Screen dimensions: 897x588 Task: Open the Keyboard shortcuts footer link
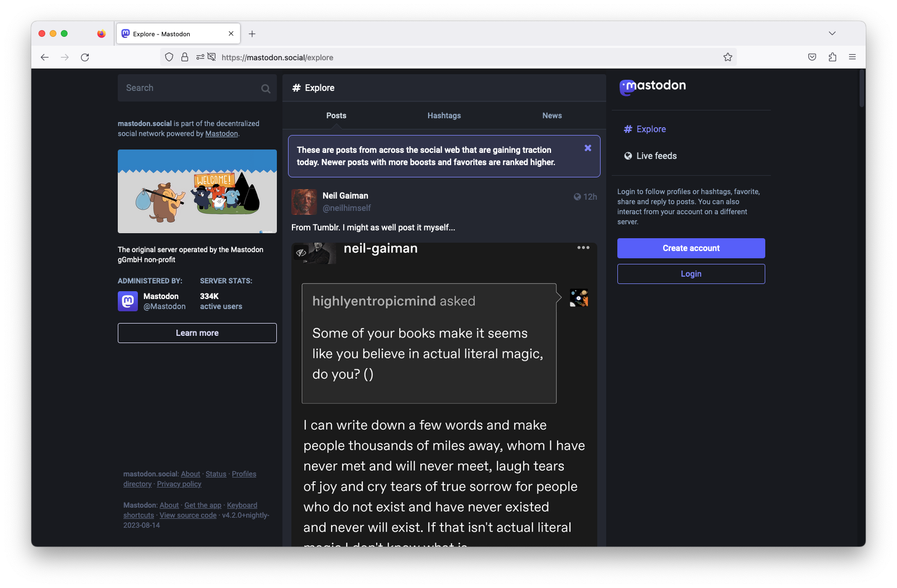pos(190,510)
